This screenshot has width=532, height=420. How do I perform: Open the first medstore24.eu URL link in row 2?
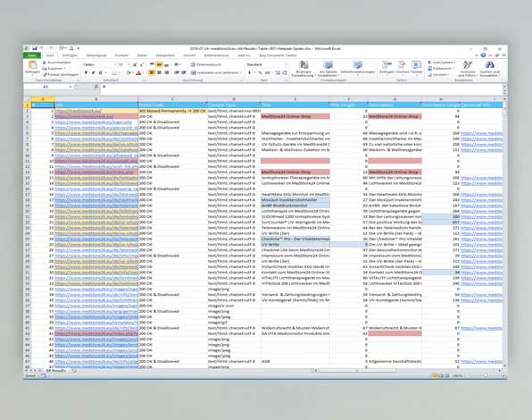[x=79, y=111]
